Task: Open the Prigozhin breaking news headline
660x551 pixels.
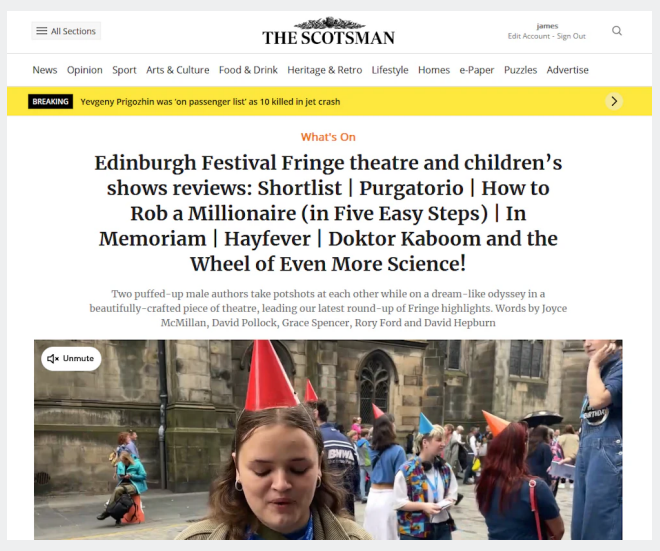Action: point(210,102)
